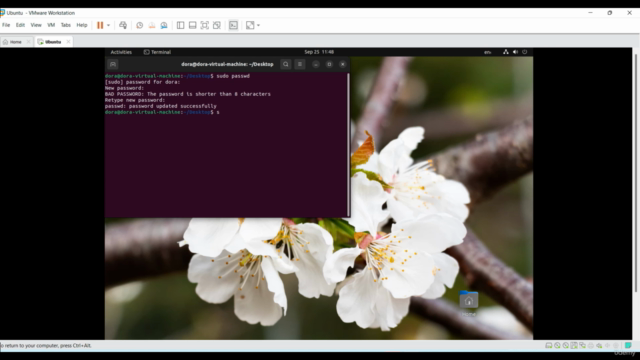This screenshot has height=360, width=640.
Task: Click the printer status bar icon
Action: click(x=591, y=346)
